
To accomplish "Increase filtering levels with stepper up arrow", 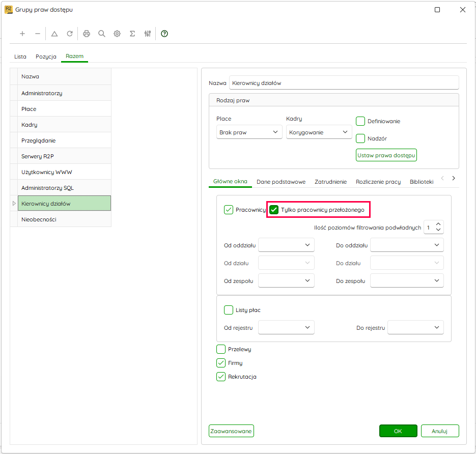I will point(438,224).
